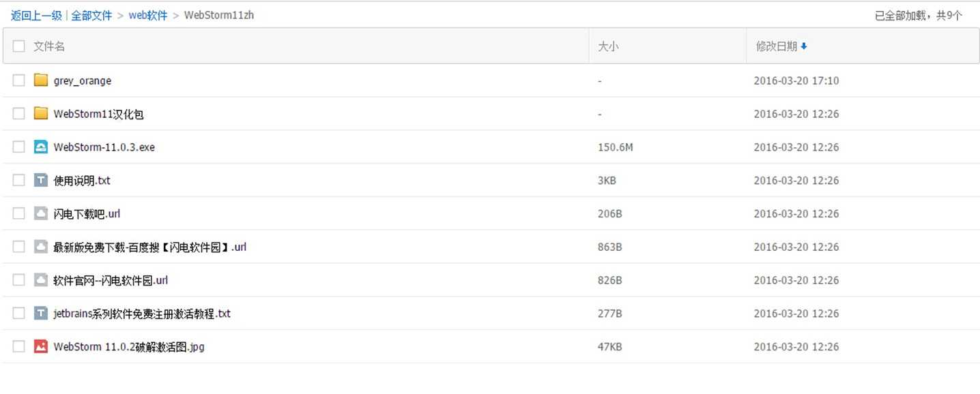Click the WebStorm-11.0.3.exe file icon

pyautogui.click(x=41, y=147)
